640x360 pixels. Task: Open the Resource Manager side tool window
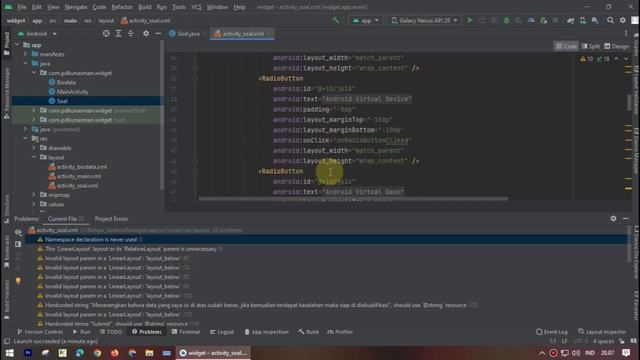(6, 94)
